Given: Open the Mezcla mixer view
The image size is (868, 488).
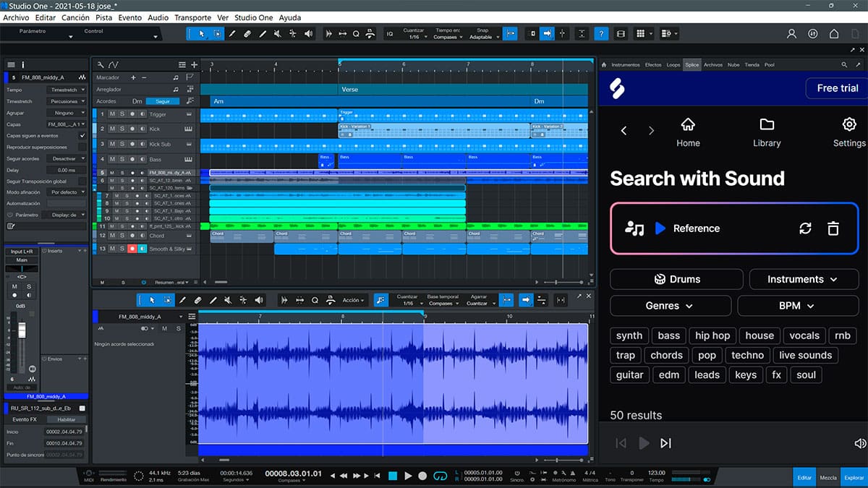Looking at the screenshot, I should pos(828,478).
